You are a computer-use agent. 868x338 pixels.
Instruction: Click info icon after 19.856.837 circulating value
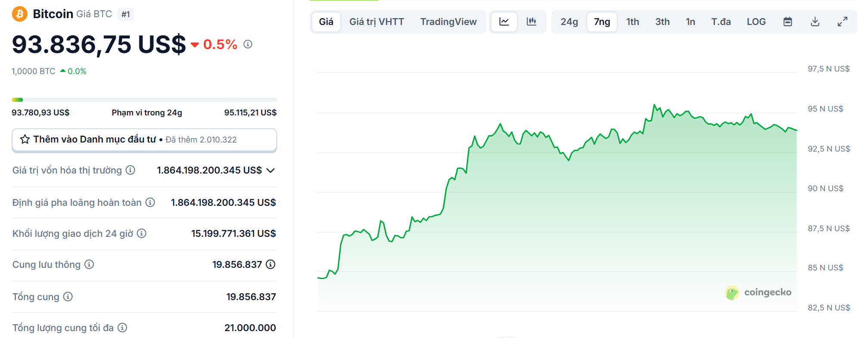coord(271,264)
